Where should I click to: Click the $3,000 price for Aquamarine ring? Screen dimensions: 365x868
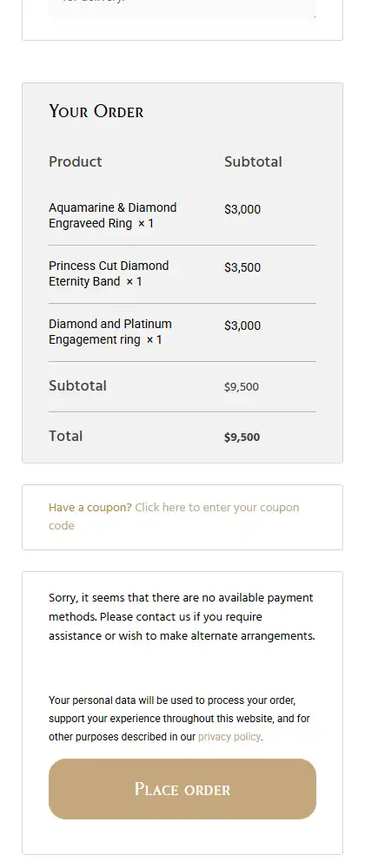point(242,209)
